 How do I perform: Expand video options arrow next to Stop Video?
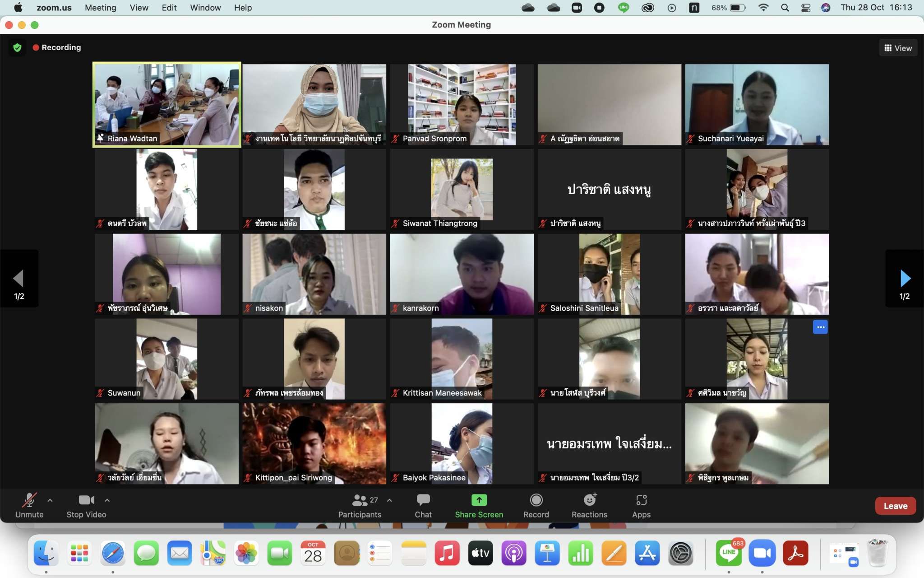[107, 500]
